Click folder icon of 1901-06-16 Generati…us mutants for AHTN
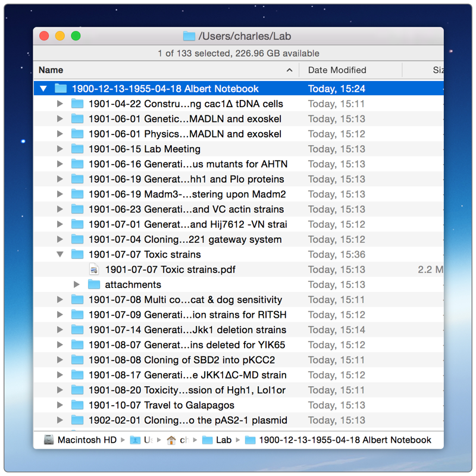The image size is (476, 476). tap(77, 164)
